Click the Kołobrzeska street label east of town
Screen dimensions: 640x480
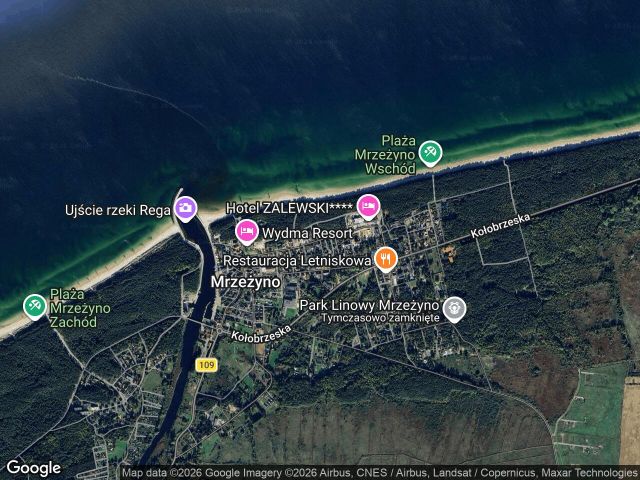click(x=500, y=226)
